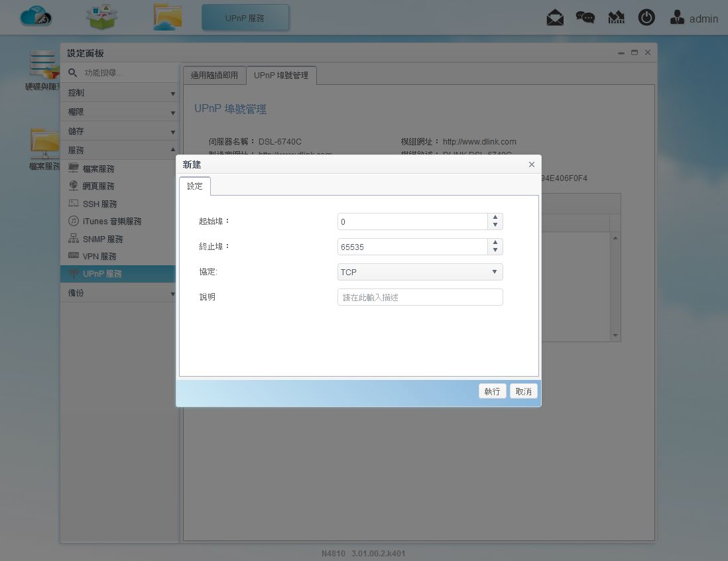Maximize the 設定面板 window
Screen dimensions: 728x561
pyautogui.click(x=635, y=52)
